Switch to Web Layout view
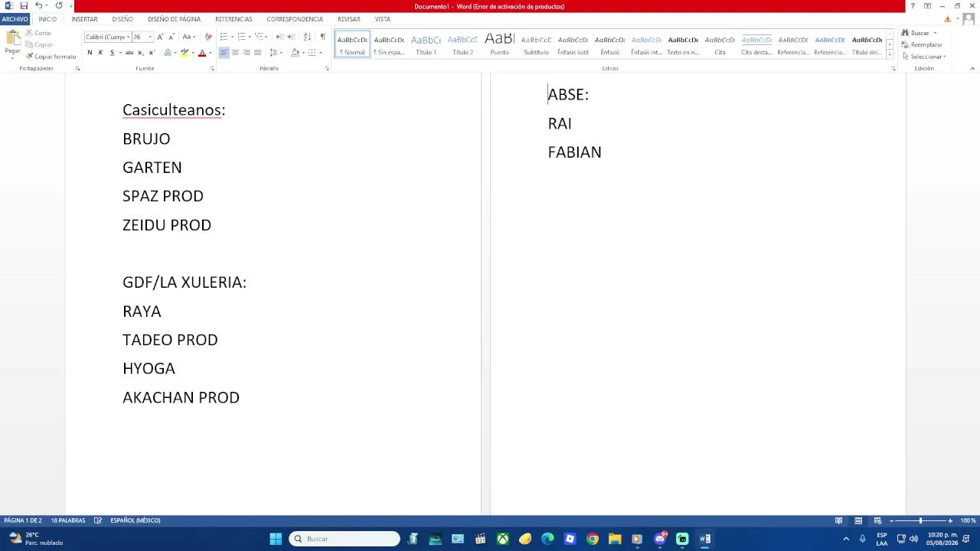The image size is (980, 551). [x=877, y=520]
